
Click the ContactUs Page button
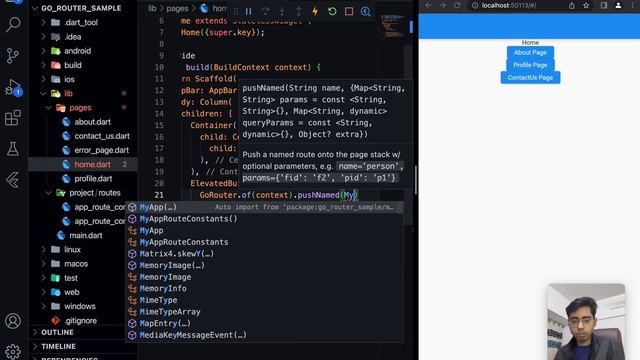pyautogui.click(x=530, y=78)
